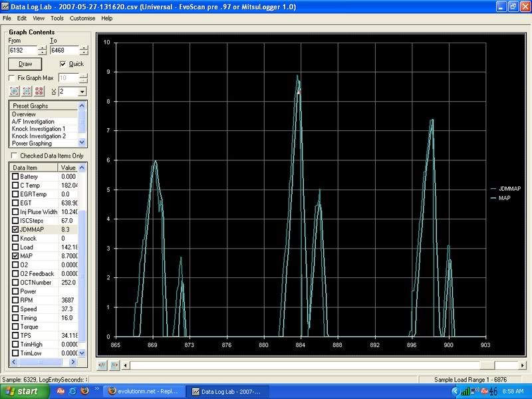
Task: Click the zoom in graph icon
Action: coord(15,91)
